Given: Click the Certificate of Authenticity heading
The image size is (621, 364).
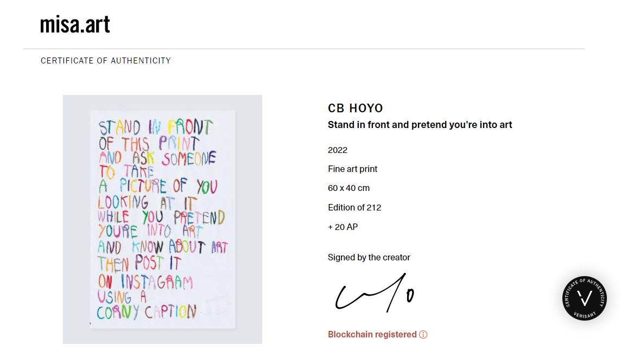Looking at the screenshot, I should [106, 61].
